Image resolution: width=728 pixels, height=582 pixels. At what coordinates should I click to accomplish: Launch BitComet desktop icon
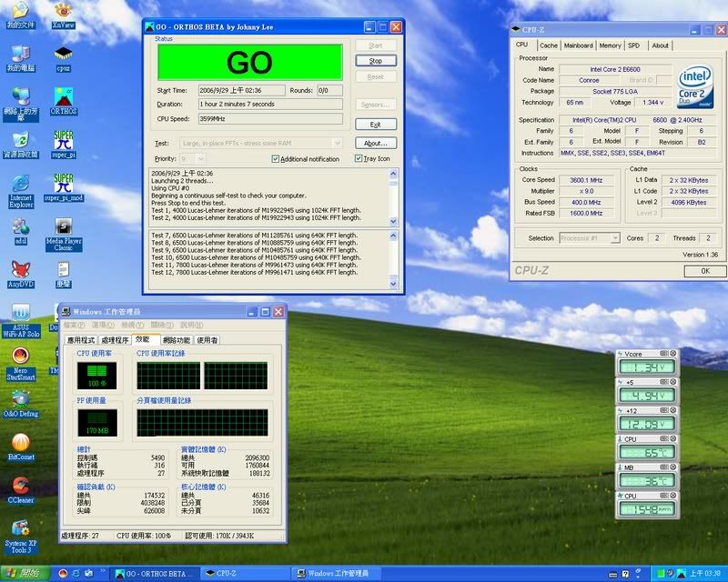click(21, 447)
